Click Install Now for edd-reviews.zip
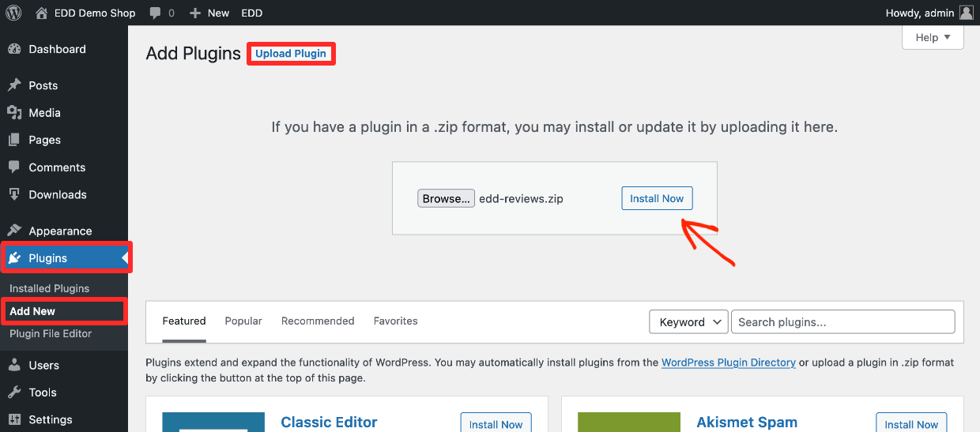980x432 pixels. (x=657, y=198)
